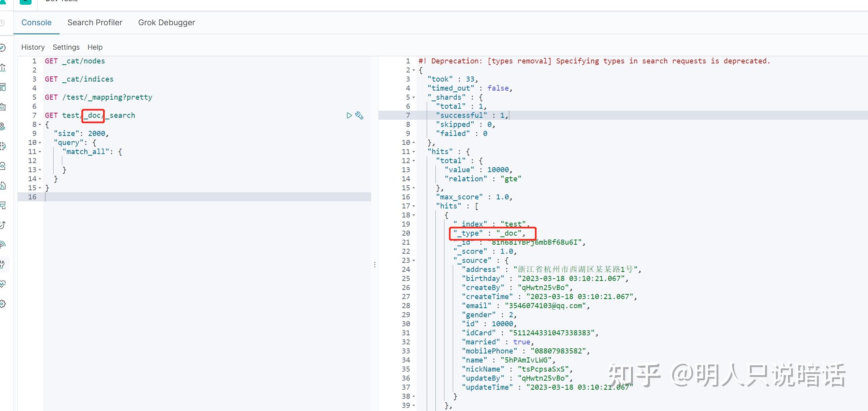Viewport: 868px width, 411px height.
Task: Collapse the _shards section on line 5
Action: pyautogui.click(x=414, y=97)
